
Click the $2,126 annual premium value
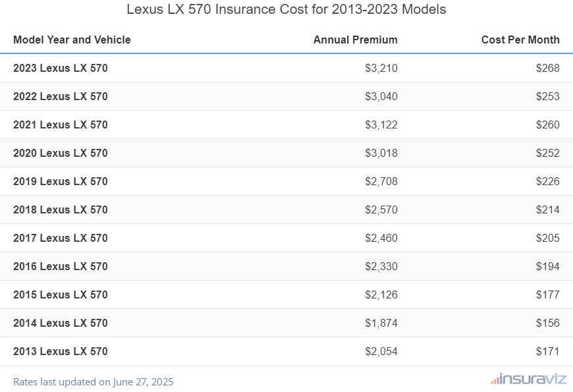(x=381, y=294)
